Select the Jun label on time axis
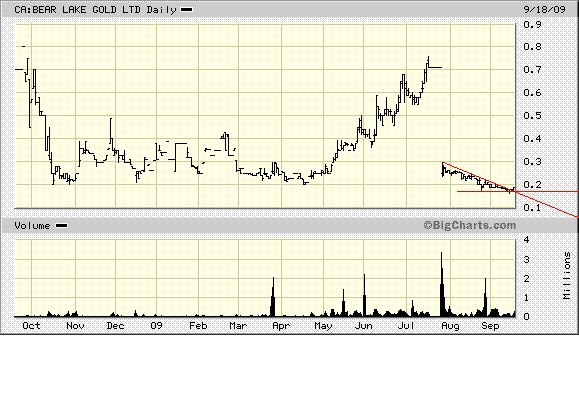The height and width of the screenshot is (405, 579). click(363, 326)
